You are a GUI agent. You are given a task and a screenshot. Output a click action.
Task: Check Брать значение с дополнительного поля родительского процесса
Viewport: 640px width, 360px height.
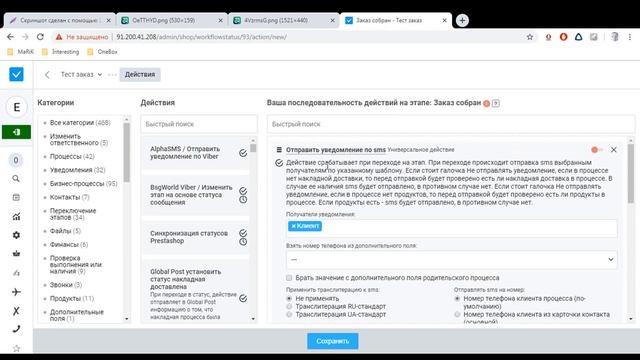pos(289,278)
